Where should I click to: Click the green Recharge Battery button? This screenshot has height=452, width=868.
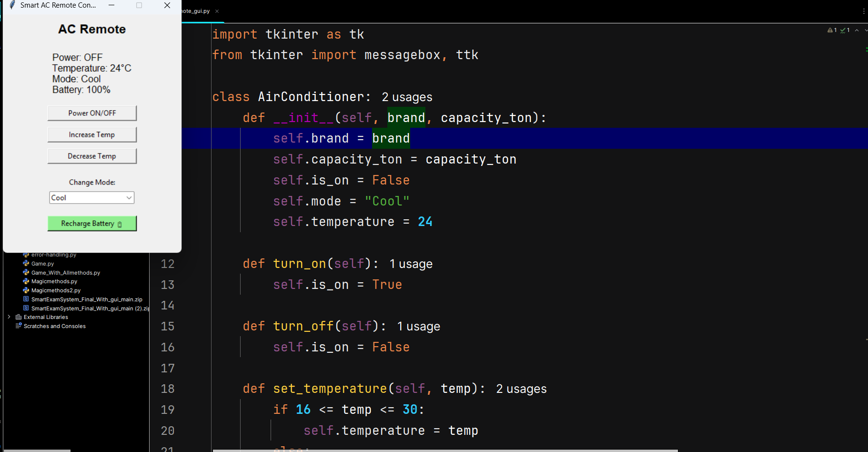pos(92,224)
